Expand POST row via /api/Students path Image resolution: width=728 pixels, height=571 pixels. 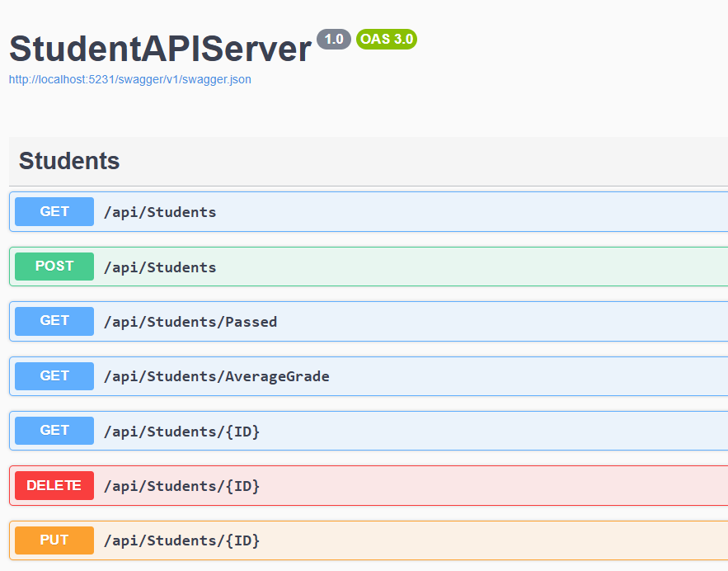(x=160, y=267)
